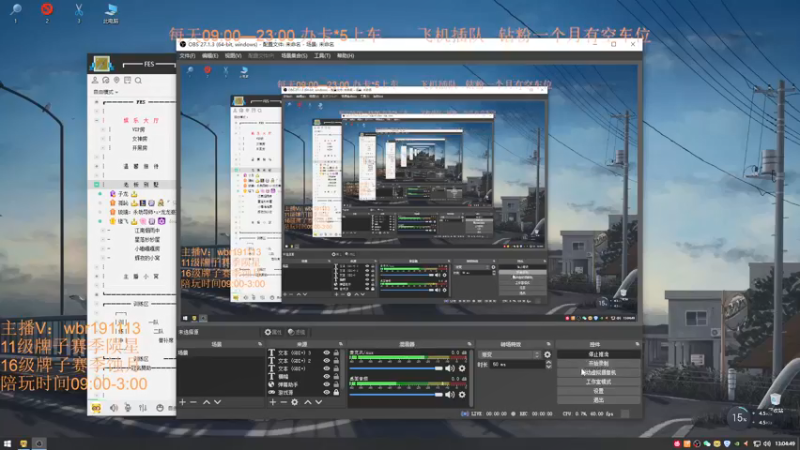Image resolution: width=800 pixels, height=450 pixels.
Task: Add a scene with the Scenes panel plus icon
Action: [183, 402]
